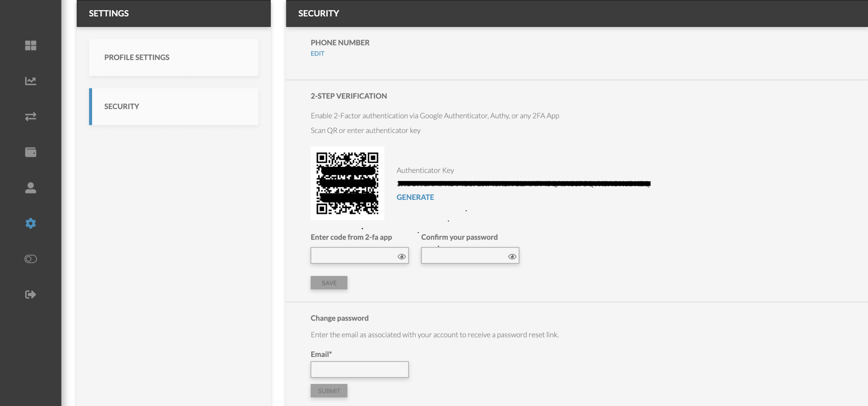Viewport: 868px width, 406px height.
Task: Save the 2-step verification settings
Action: coord(329,282)
